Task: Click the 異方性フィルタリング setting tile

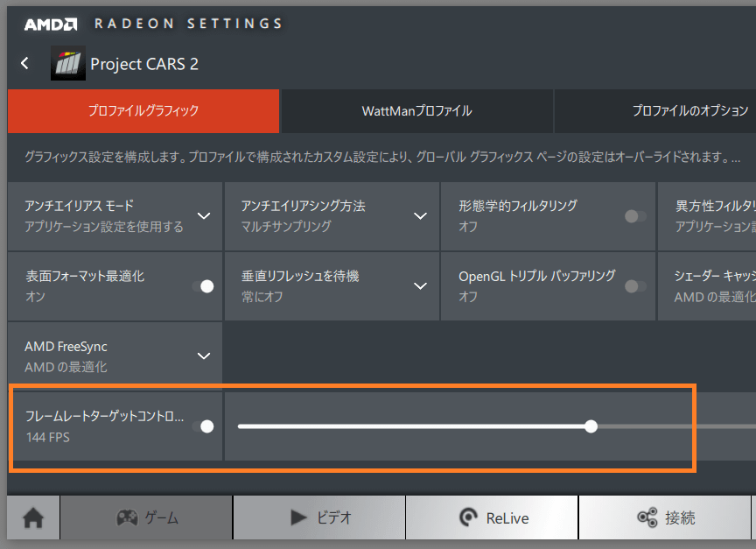Action: (x=707, y=216)
